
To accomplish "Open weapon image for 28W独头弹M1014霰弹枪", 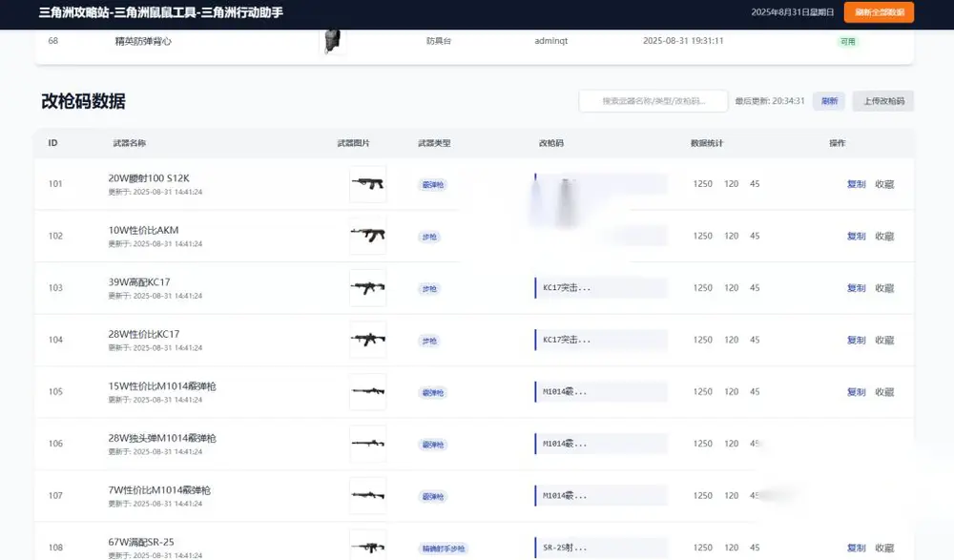I will [x=367, y=444].
